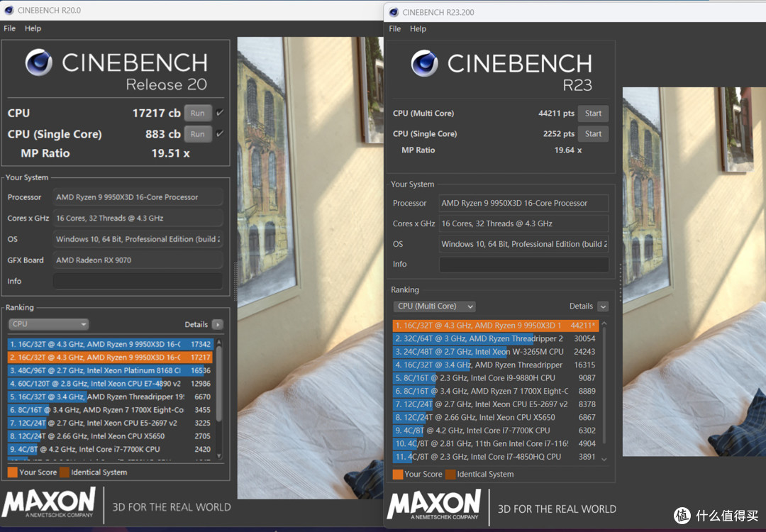Click the Processor field in R20 system panel
The image size is (766, 532).
point(138,197)
